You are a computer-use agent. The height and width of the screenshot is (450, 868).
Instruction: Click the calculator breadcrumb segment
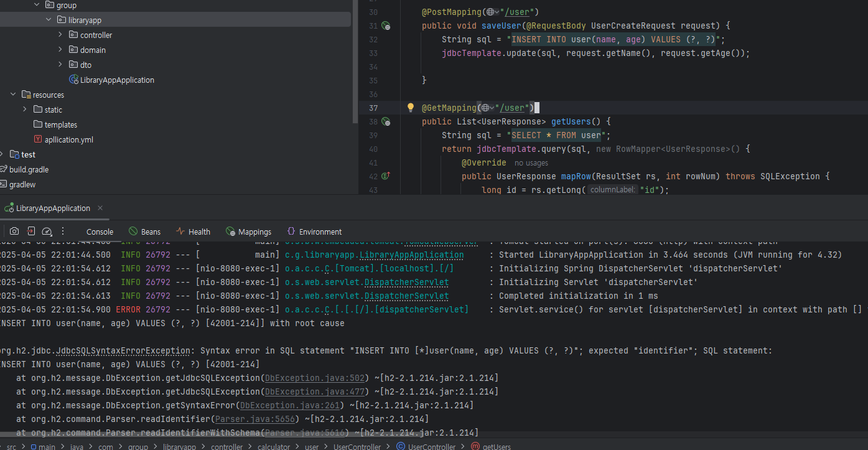click(274, 446)
